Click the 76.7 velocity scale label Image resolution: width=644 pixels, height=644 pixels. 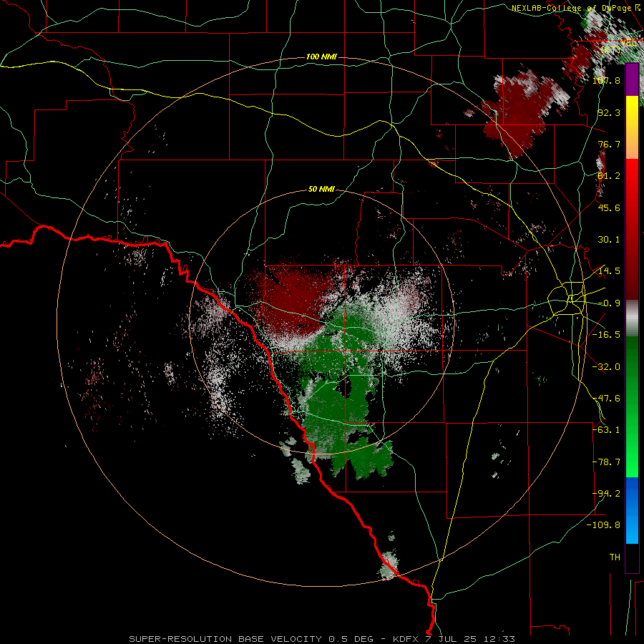coord(609,144)
